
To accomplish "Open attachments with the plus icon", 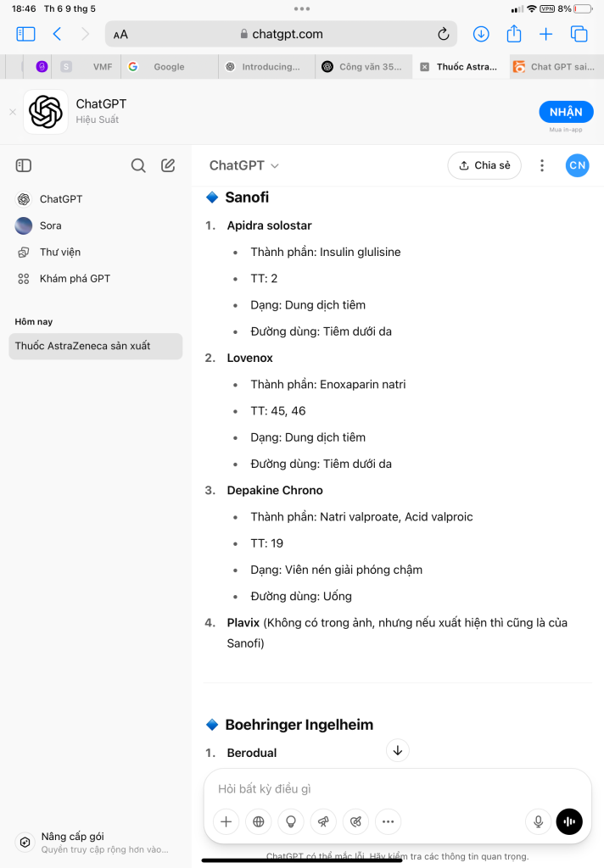I will coord(226,821).
